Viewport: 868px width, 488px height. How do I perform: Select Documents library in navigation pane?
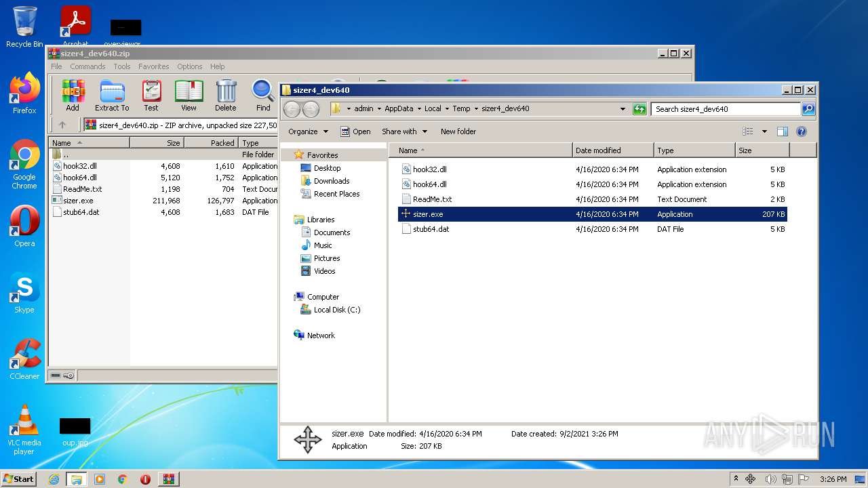pyautogui.click(x=332, y=232)
